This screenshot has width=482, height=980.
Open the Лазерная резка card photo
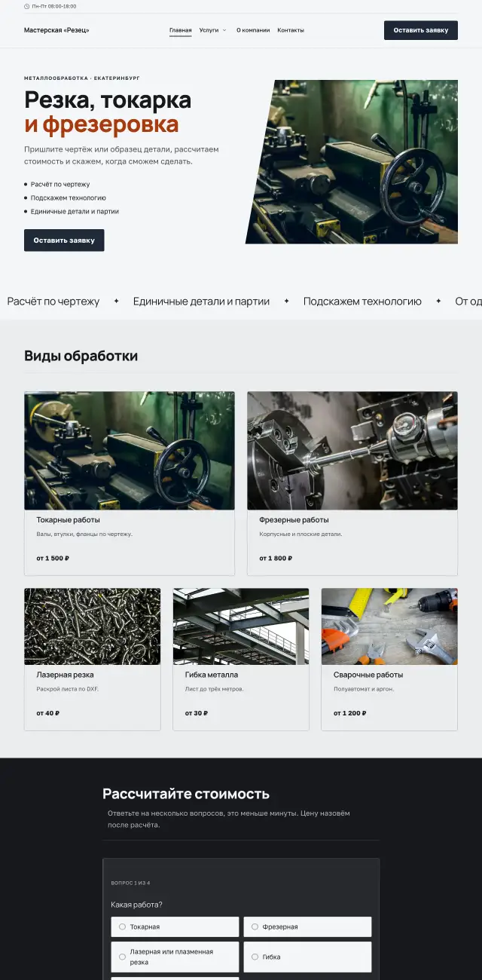tap(93, 626)
